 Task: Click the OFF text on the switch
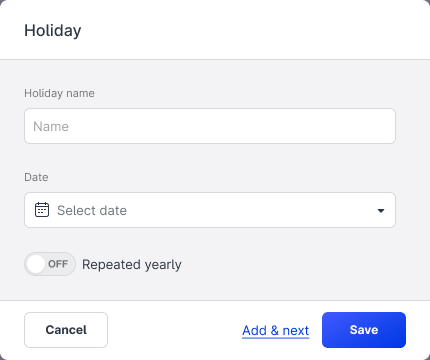point(58,264)
